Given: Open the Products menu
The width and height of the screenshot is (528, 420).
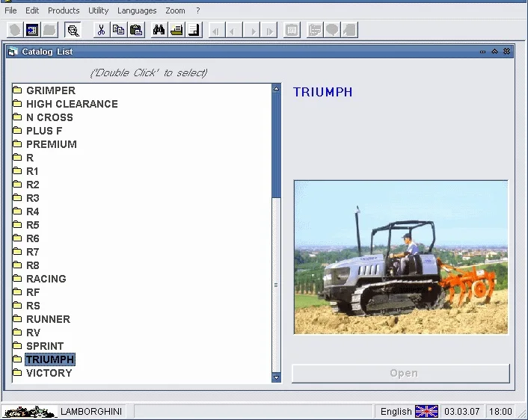Looking at the screenshot, I should pyautogui.click(x=64, y=10).
